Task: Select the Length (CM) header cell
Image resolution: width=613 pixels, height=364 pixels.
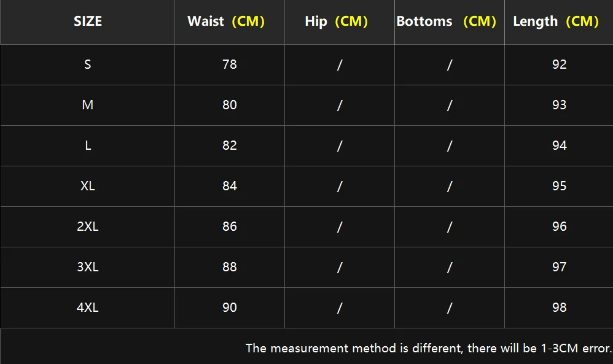Action: tap(556, 21)
